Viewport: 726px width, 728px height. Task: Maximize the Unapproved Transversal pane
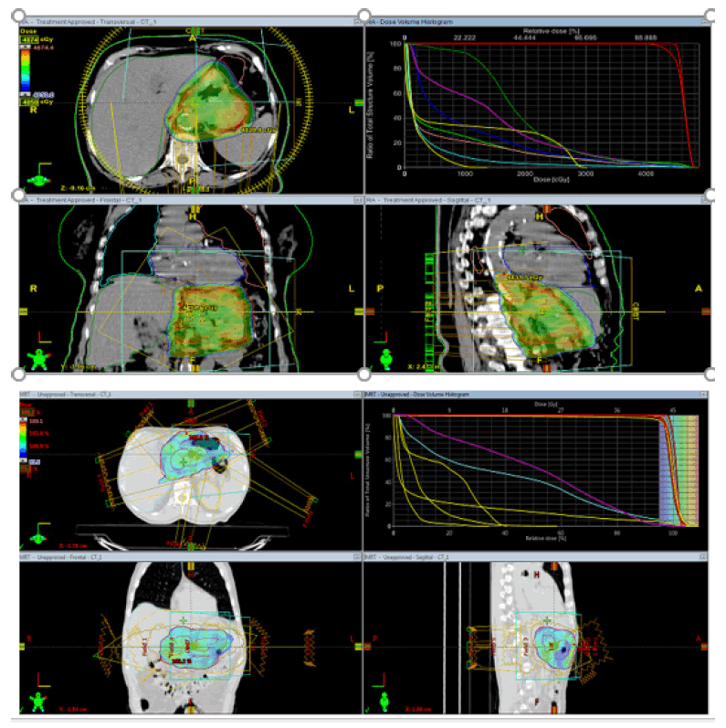pyautogui.click(x=357, y=395)
